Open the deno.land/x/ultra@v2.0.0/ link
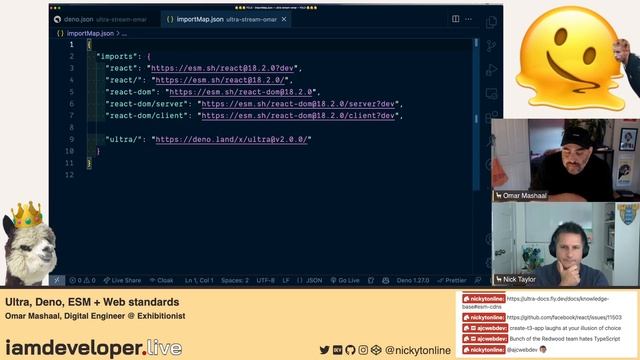The height and width of the screenshot is (360, 640). tap(231, 139)
